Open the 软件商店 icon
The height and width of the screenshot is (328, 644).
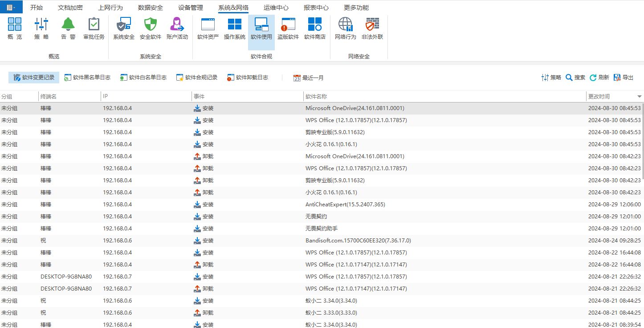[315, 29]
